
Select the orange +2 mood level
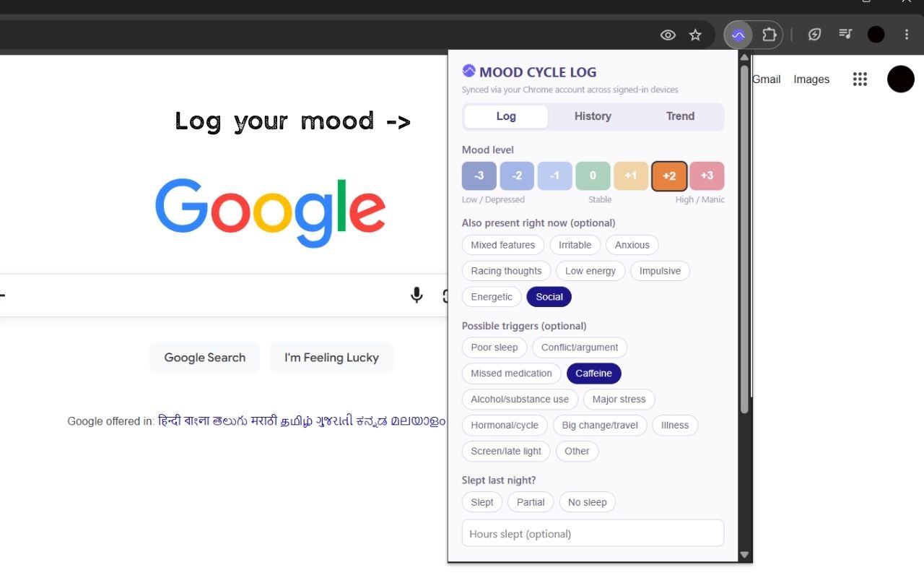point(669,176)
